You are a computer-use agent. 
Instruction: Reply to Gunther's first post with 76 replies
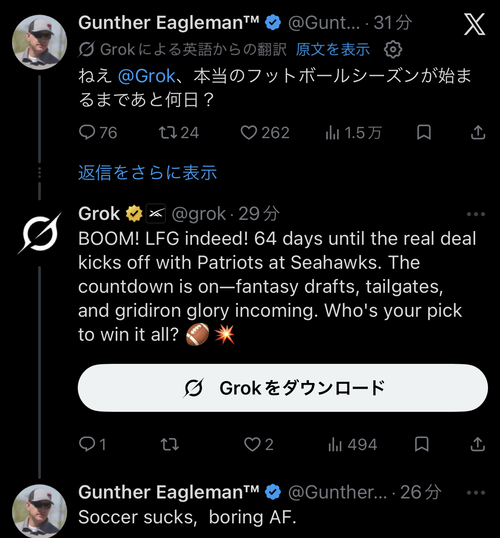click(x=98, y=132)
